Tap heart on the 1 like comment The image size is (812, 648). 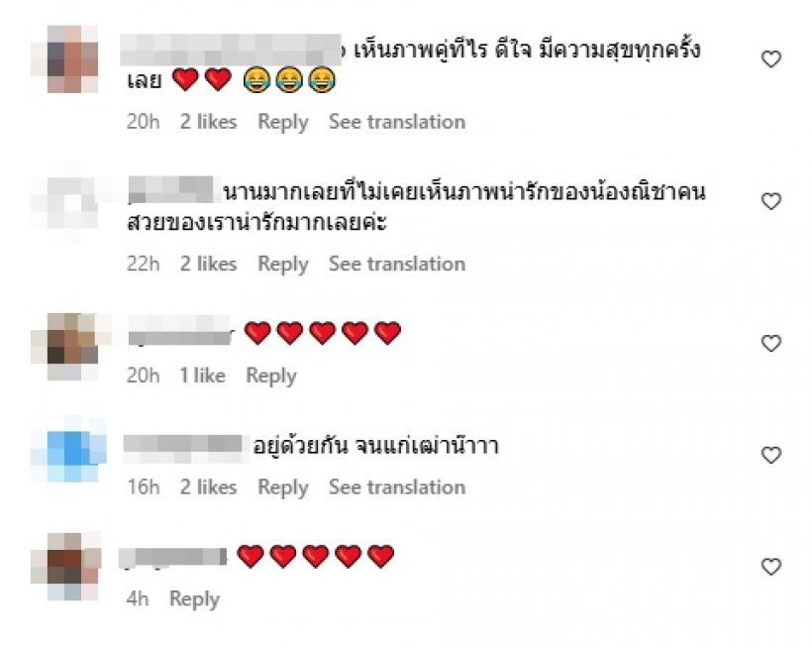(x=770, y=344)
